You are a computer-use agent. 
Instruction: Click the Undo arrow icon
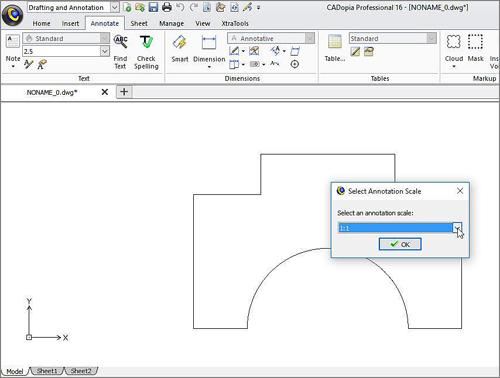tap(180, 7)
